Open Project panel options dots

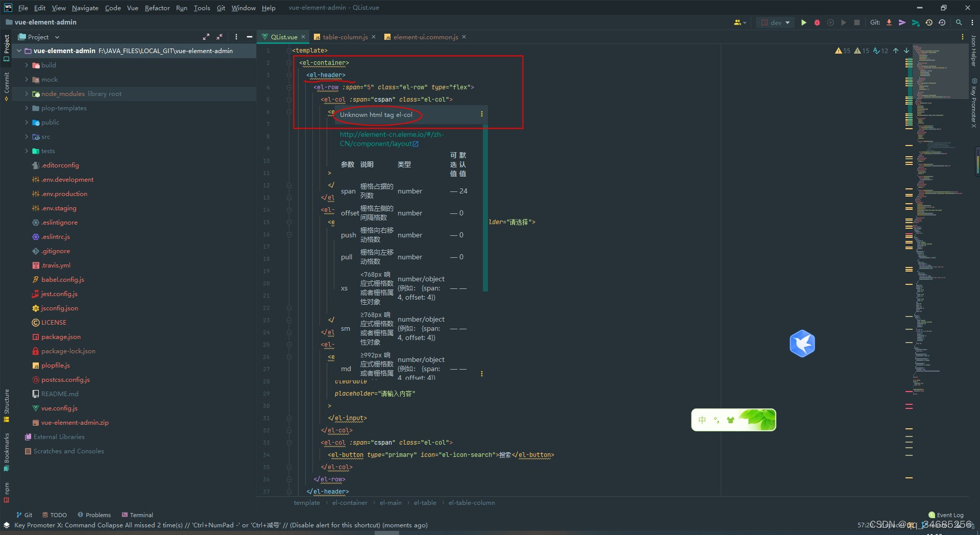(236, 37)
